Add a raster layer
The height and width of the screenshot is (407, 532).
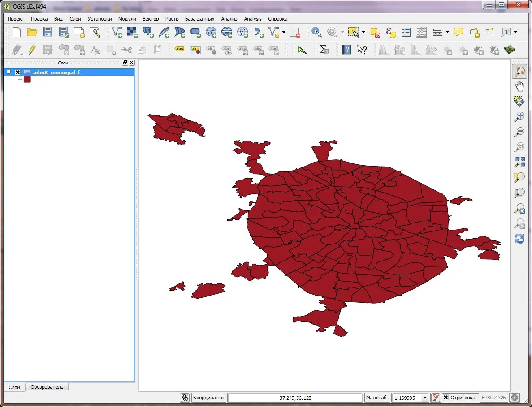coord(133,32)
